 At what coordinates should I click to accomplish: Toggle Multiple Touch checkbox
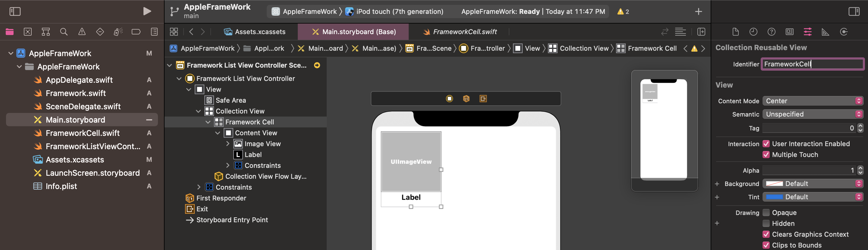766,155
